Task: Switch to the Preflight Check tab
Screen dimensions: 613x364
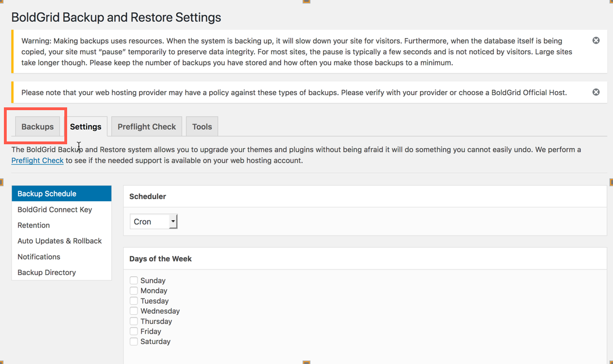Action: 147,126
